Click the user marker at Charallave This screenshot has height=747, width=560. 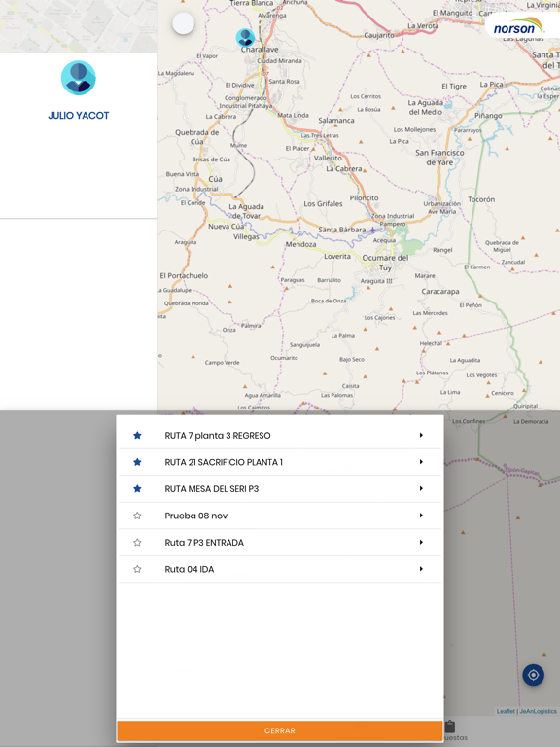[245, 38]
